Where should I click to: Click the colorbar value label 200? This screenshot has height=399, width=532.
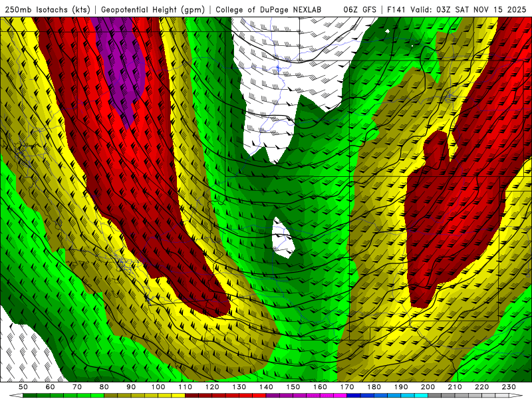(x=428, y=387)
